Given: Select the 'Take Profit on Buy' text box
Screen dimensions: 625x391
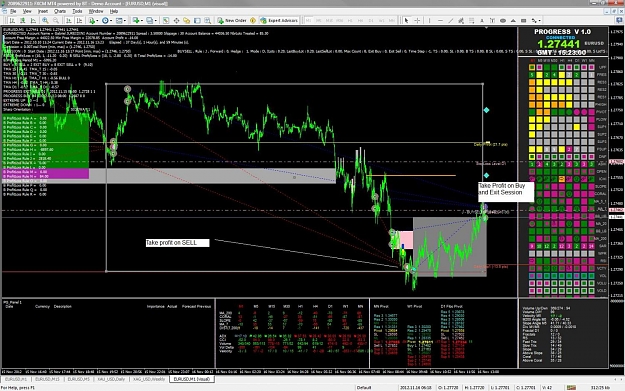Looking at the screenshot, I should click(505, 192).
